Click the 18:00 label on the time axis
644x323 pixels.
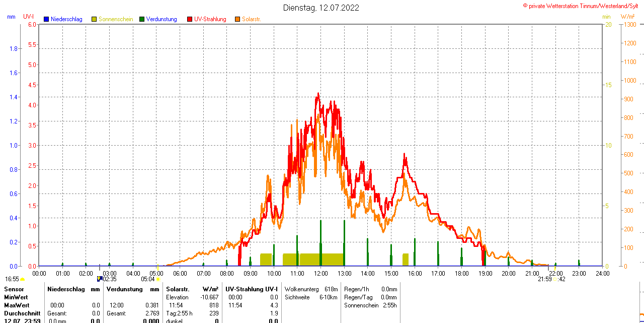point(461,274)
